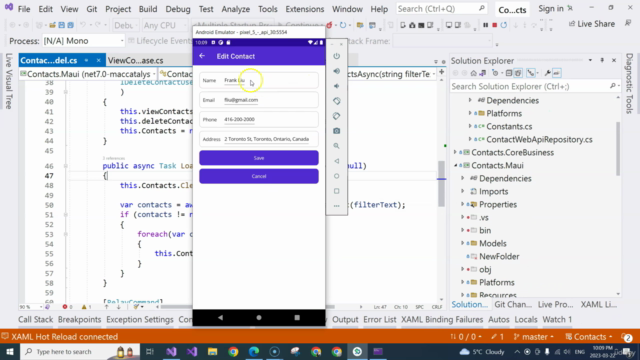Viewport: 640px width, 360px height.
Task: Click the Windows Start button
Action: (9, 351)
